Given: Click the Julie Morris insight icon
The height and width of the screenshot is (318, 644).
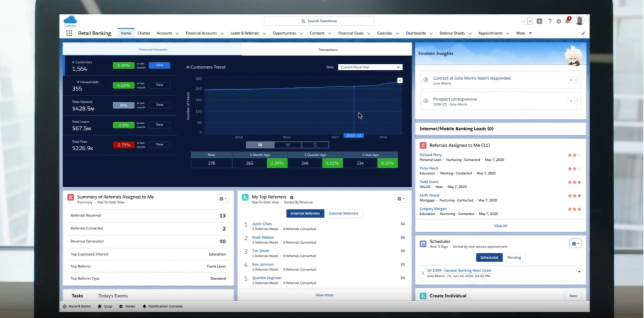Looking at the screenshot, I should pos(426,80).
